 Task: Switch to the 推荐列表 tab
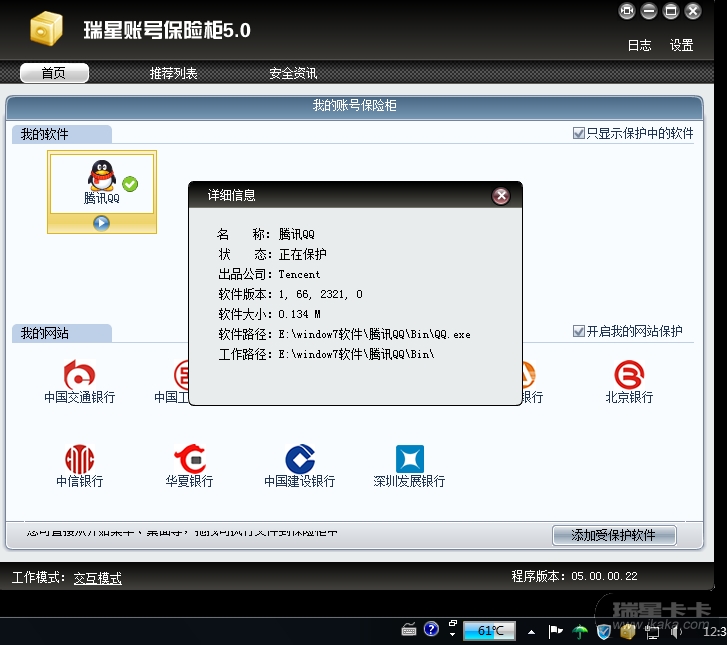(x=173, y=73)
